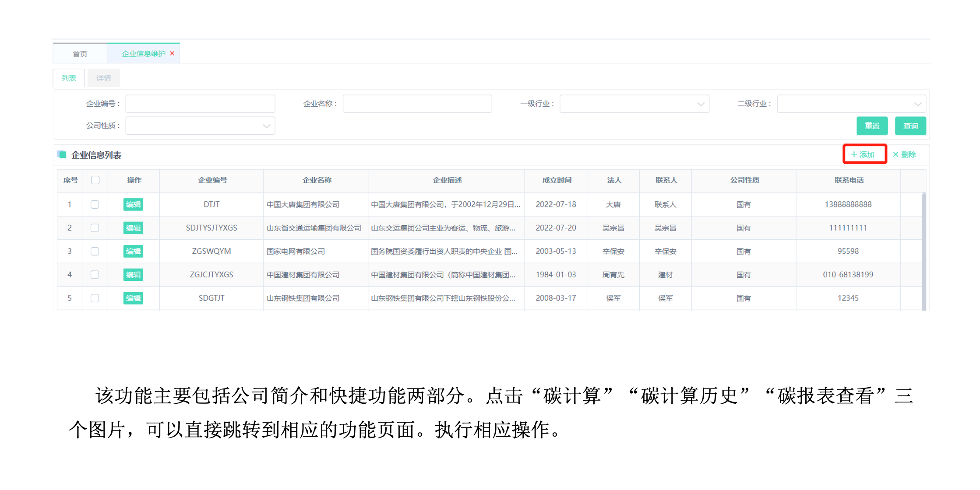Click the 法人 column header
The image size is (980, 490).
click(613, 180)
